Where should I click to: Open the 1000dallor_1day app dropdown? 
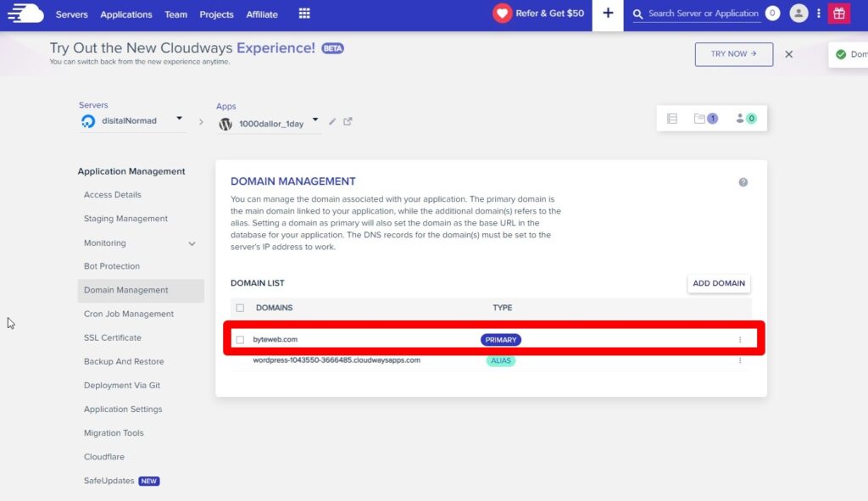point(269,124)
